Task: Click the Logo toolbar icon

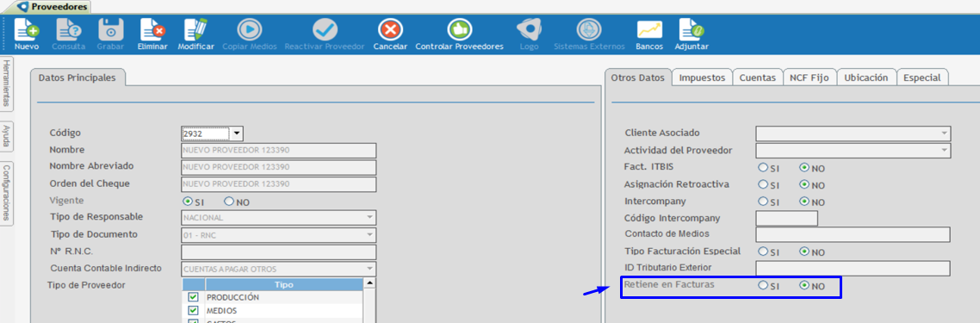Action: (529, 29)
